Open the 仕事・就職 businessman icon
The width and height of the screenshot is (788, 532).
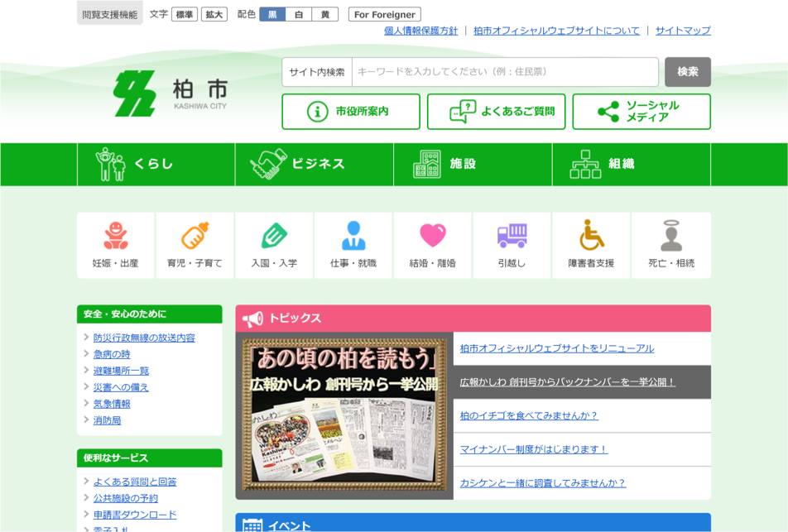click(x=353, y=236)
